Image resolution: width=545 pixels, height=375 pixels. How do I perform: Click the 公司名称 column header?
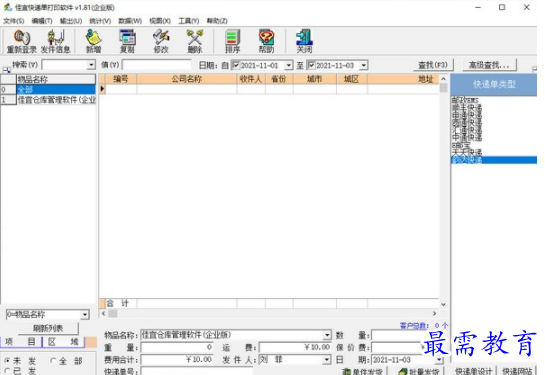[x=187, y=79]
